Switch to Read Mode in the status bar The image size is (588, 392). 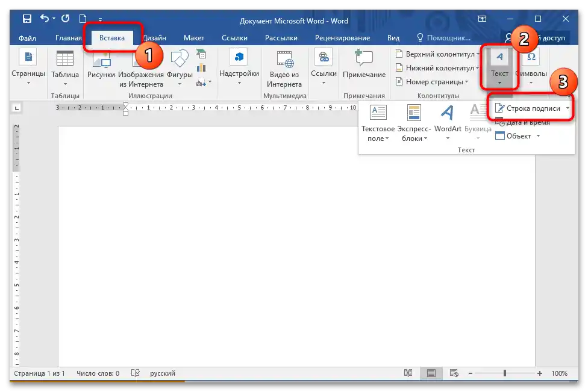409,373
